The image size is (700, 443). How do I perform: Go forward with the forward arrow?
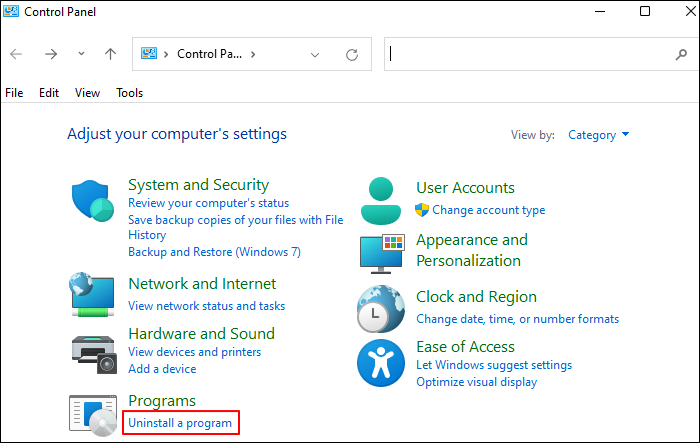pos(51,54)
